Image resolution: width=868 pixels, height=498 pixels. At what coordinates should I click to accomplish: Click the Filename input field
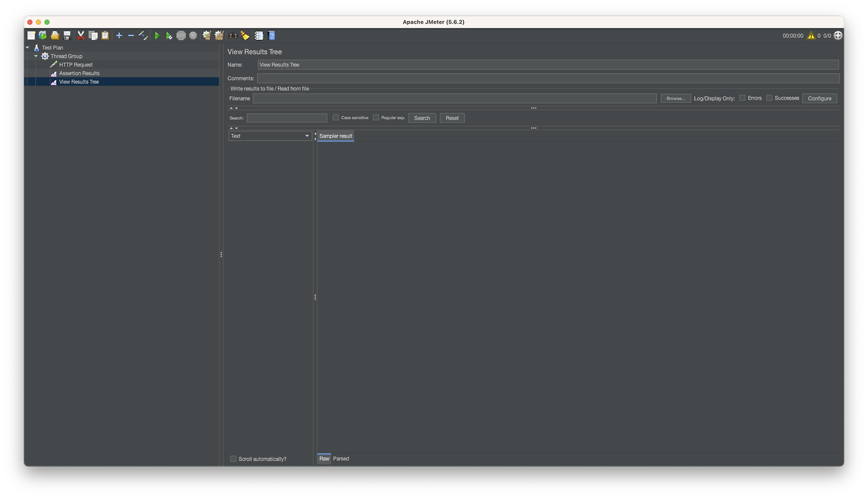coord(455,98)
